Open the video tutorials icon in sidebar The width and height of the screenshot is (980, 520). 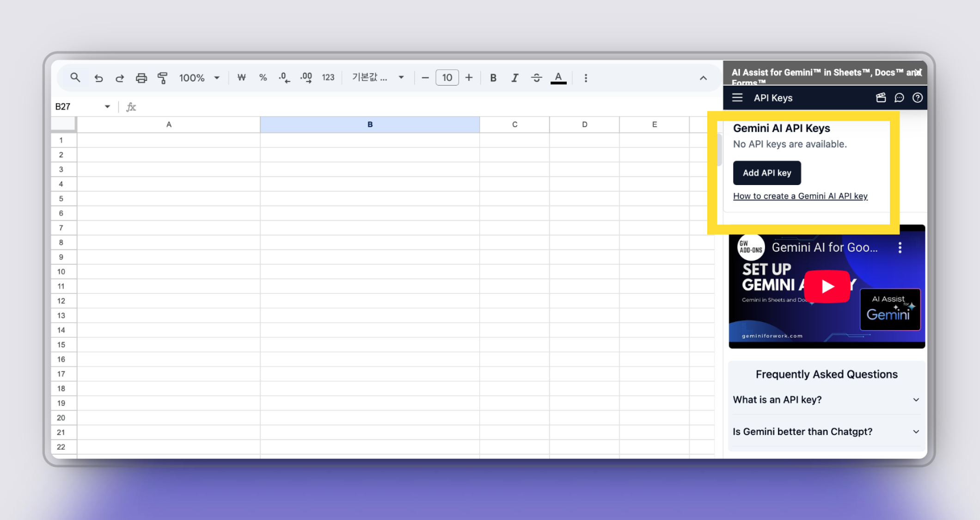pos(881,98)
